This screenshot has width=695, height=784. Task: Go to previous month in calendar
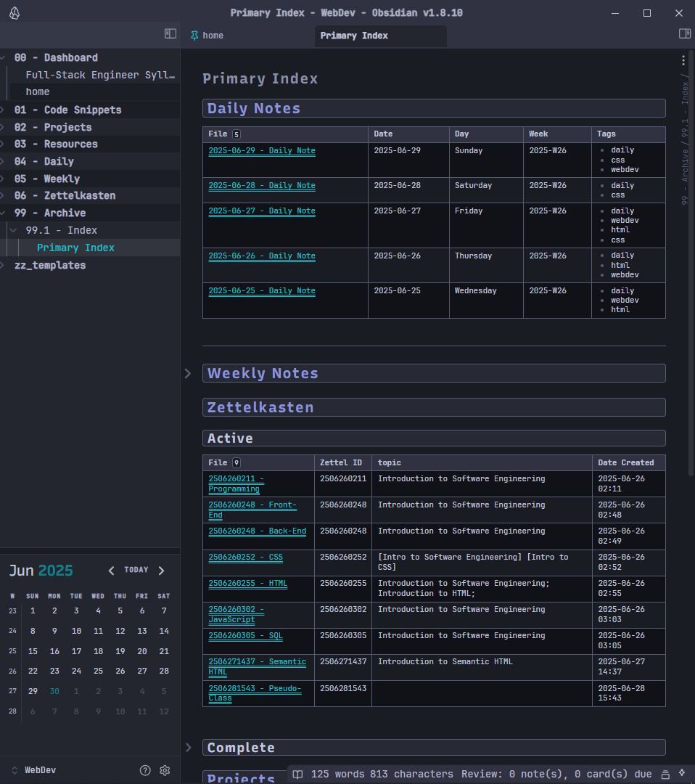click(112, 571)
